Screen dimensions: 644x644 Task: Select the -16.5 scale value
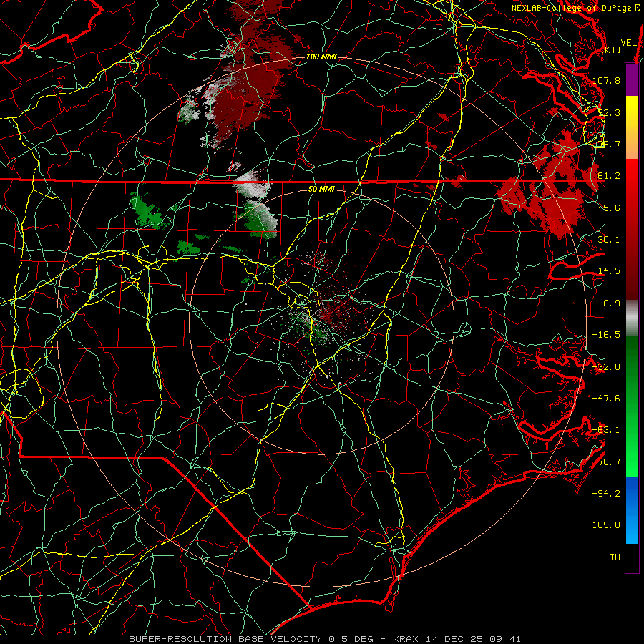click(x=606, y=335)
